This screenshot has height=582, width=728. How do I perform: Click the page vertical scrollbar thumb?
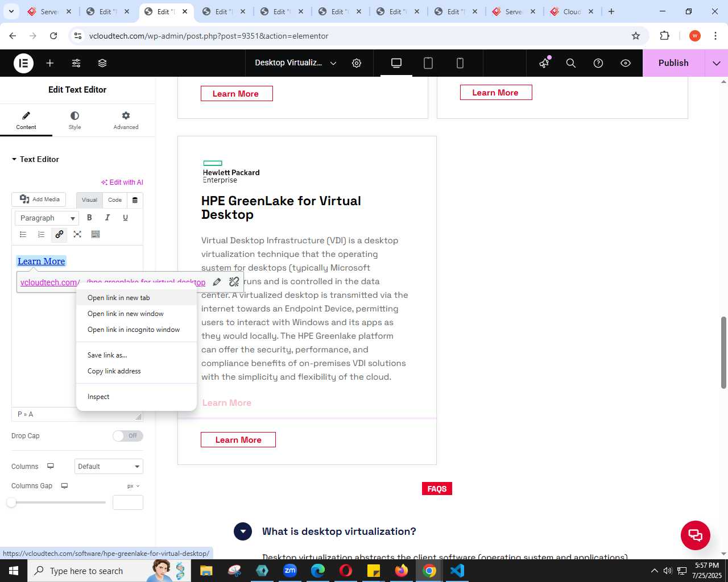coord(723,352)
